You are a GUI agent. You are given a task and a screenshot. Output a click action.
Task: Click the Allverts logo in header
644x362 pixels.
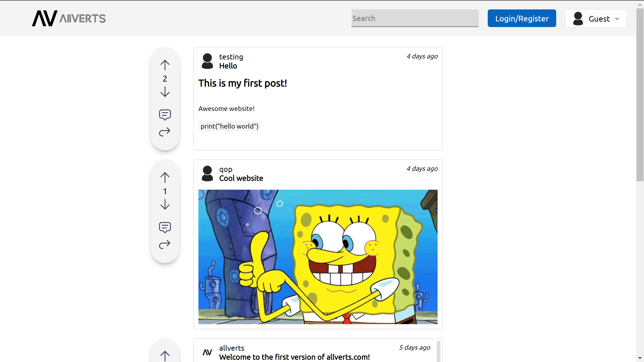coord(69,18)
